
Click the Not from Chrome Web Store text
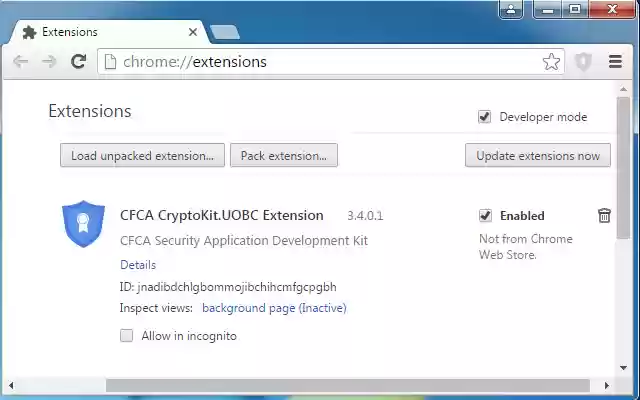tap(526, 247)
